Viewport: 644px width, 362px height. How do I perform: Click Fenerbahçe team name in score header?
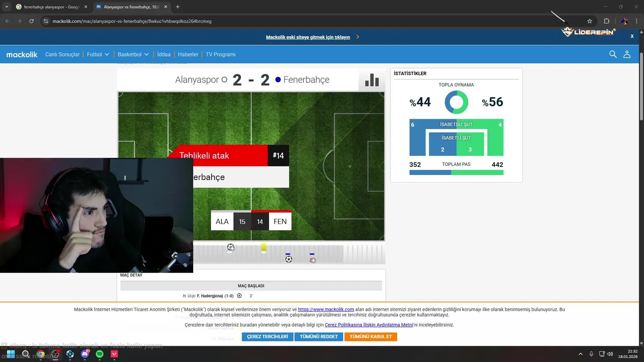306,80
